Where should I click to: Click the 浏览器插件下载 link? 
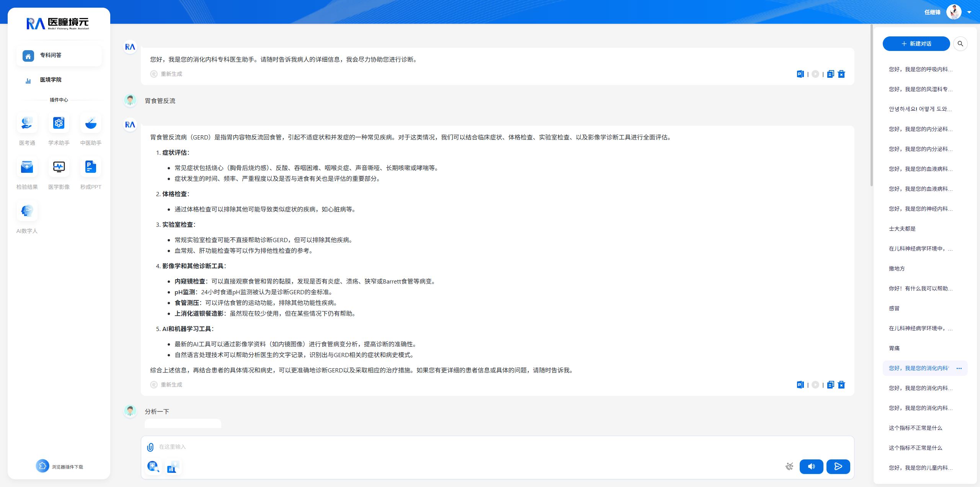click(x=59, y=466)
